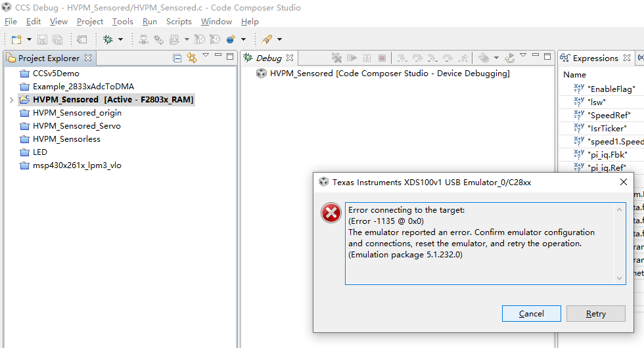Viewport: 644px width, 348px height.
Task: Click the Step Into icon in Debug view
Action: pos(402,58)
